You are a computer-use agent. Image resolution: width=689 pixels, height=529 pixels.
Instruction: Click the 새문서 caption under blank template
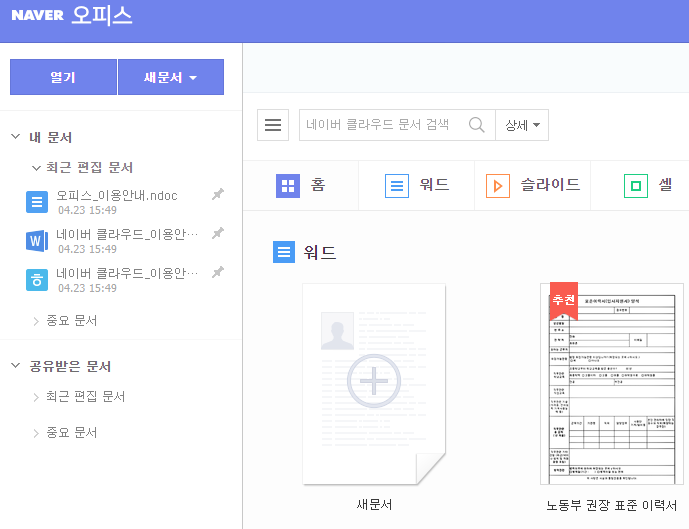(374, 504)
